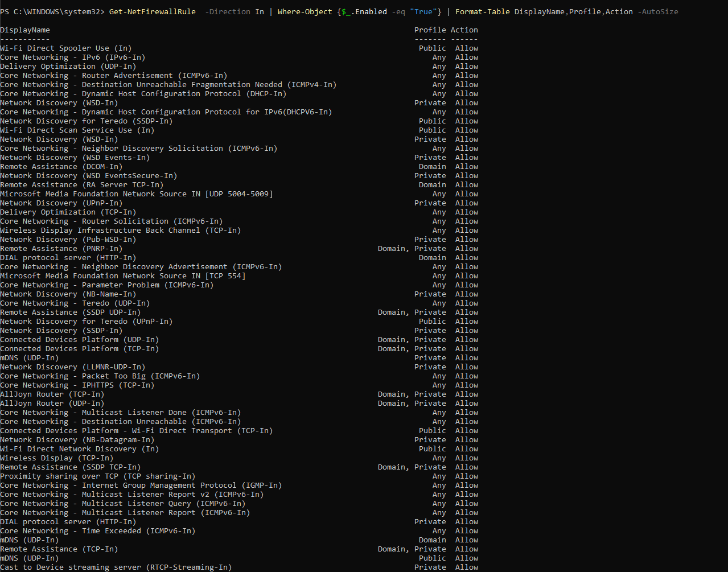Click Wireless Display Infrastructure Back Channel rule
728x572 pixels.
point(120,231)
